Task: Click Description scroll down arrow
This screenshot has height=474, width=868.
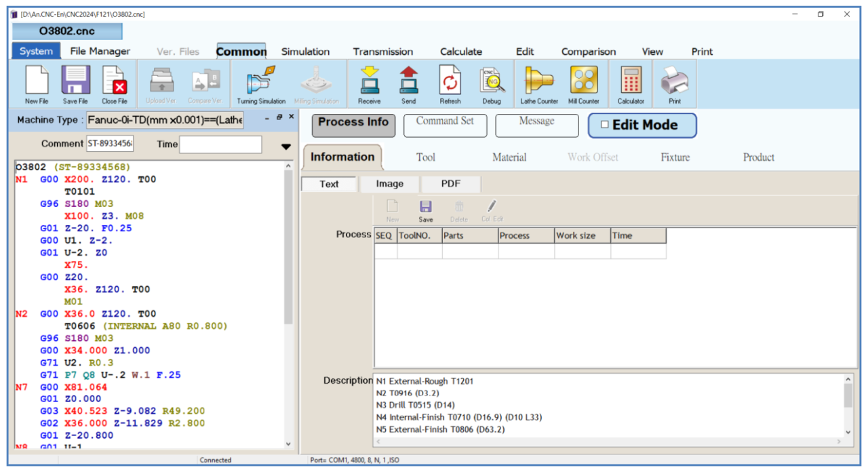Action: click(x=848, y=432)
